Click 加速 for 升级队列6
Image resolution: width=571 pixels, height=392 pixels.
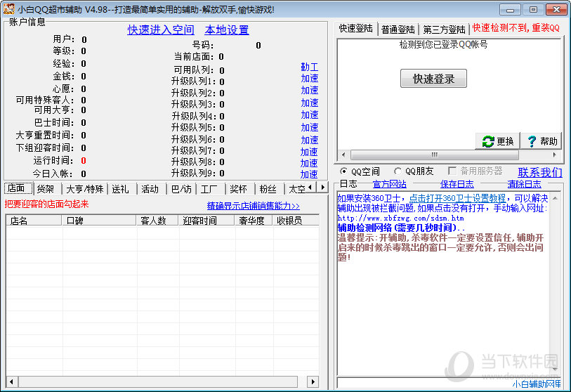pyautogui.click(x=310, y=140)
